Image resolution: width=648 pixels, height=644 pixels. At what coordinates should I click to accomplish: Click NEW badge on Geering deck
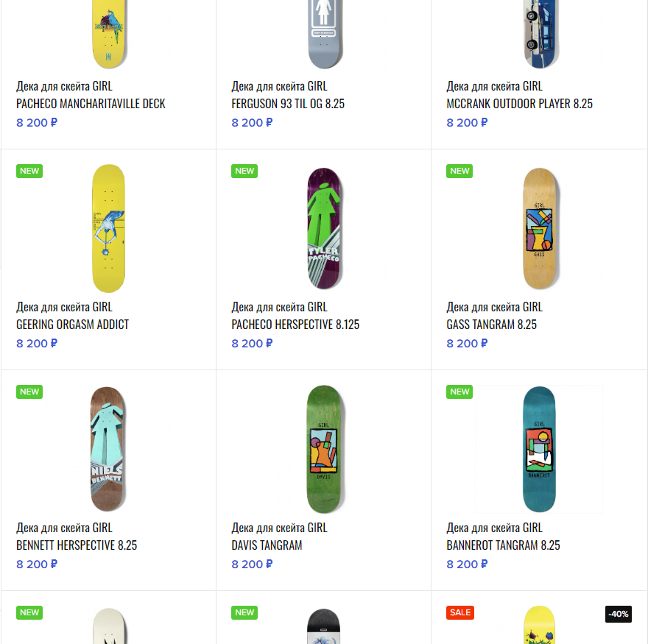click(x=29, y=171)
